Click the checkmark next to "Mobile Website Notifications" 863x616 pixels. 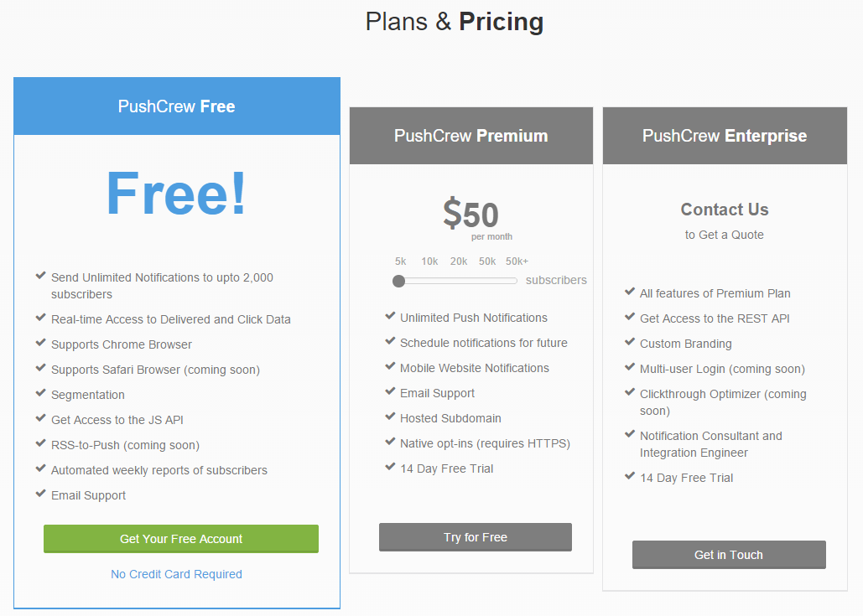click(391, 366)
